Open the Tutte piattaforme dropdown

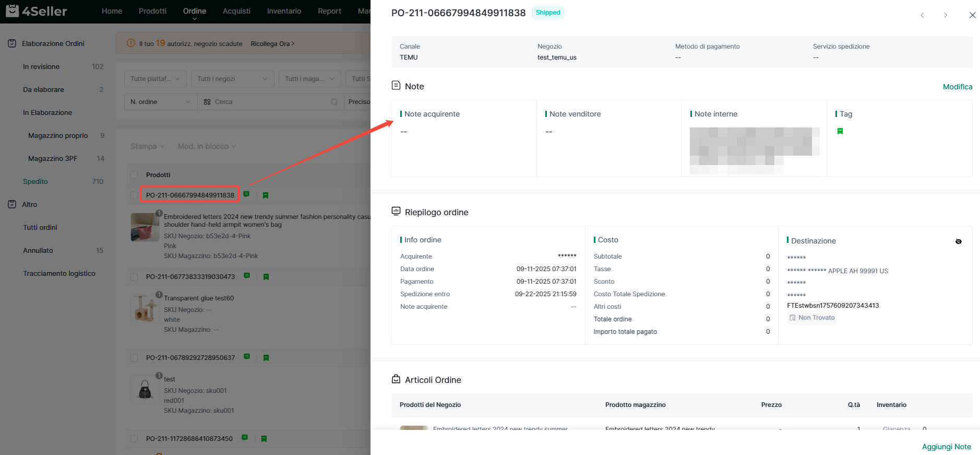point(155,79)
